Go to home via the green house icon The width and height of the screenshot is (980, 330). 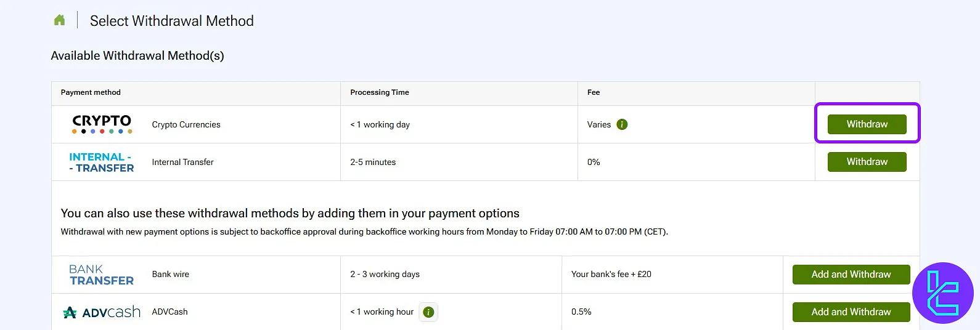pos(59,20)
